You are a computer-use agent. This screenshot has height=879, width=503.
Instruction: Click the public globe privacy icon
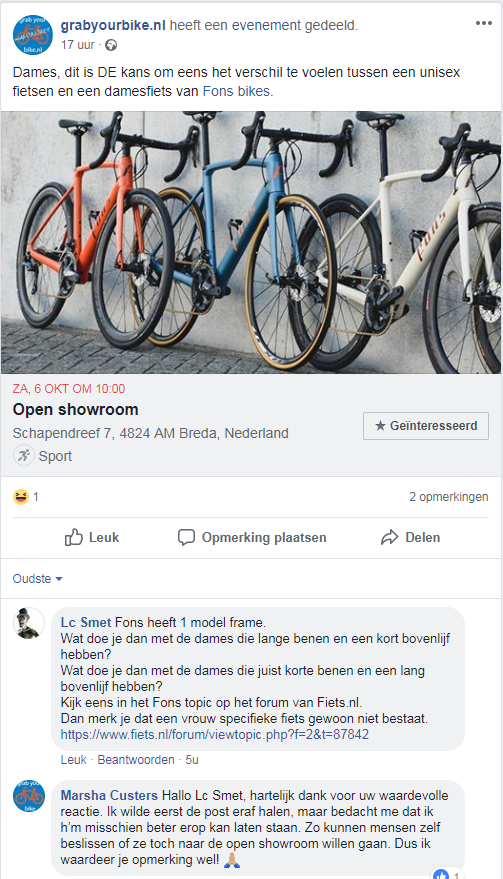tap(111, 45)
